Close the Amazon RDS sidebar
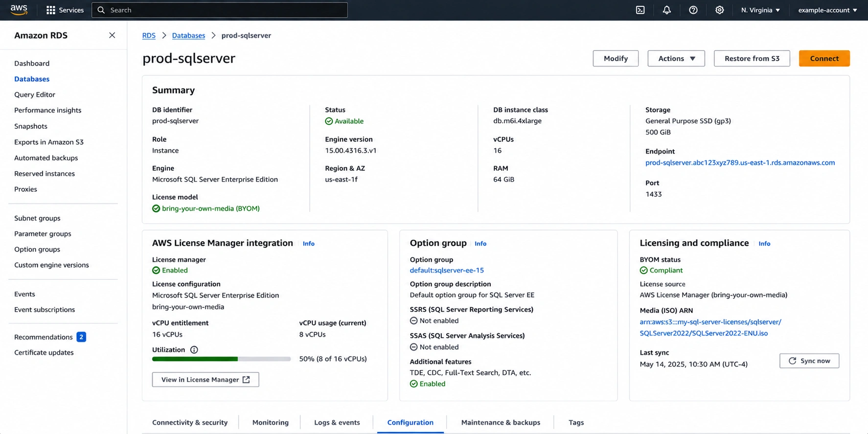The width and height of the screenshot is (868, 434). coord(112,35)
